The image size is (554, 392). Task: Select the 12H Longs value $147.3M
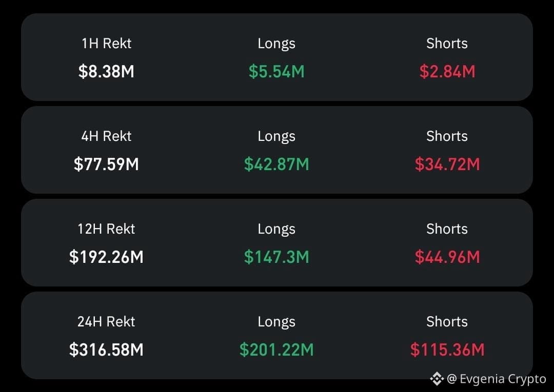(x=276, y=257)
